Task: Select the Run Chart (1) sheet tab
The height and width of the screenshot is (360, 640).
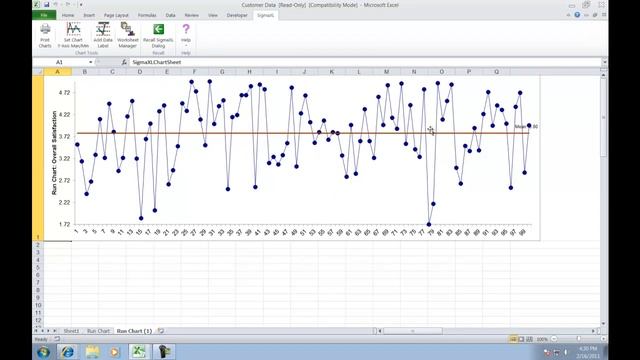Action: coord(134,331)
